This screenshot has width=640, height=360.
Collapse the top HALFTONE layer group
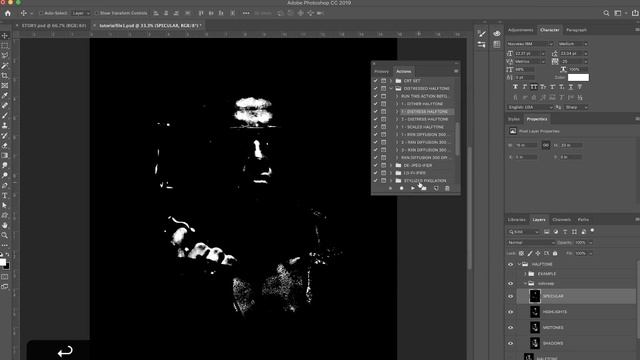[519, 264]
